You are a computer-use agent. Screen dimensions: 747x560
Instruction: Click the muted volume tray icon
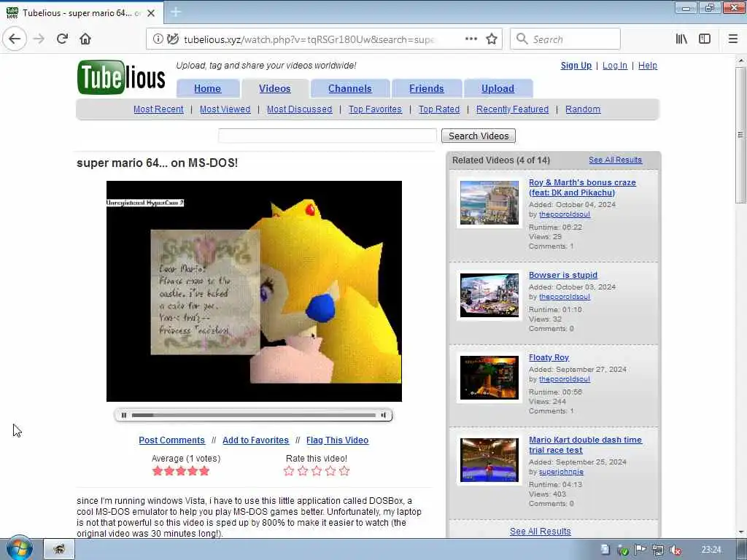[675, 550]
